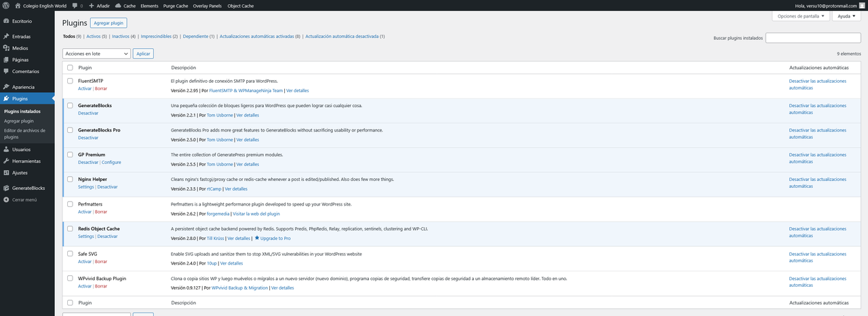This screenshot has height=316, width=868.
Task: Open Overlay Panels in admin bar
Action: 208,5
